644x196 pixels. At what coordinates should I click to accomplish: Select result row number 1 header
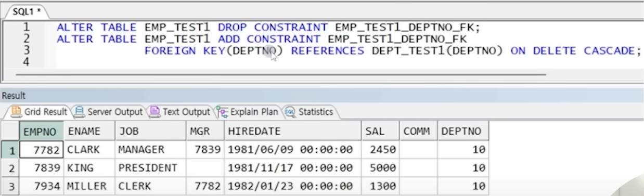(x=10, y=150)
